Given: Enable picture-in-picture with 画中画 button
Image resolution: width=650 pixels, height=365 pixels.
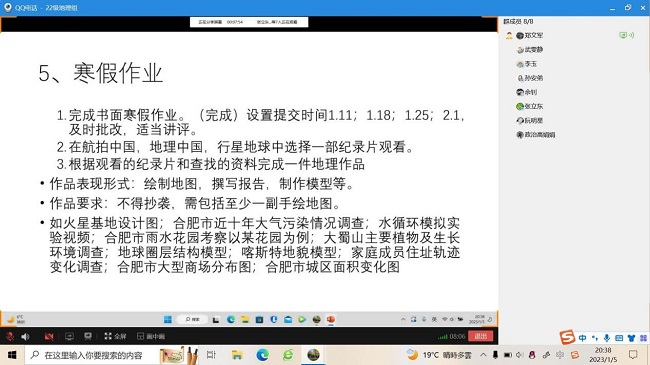Looking at the screenshot, I should click(x=151, y=336).
